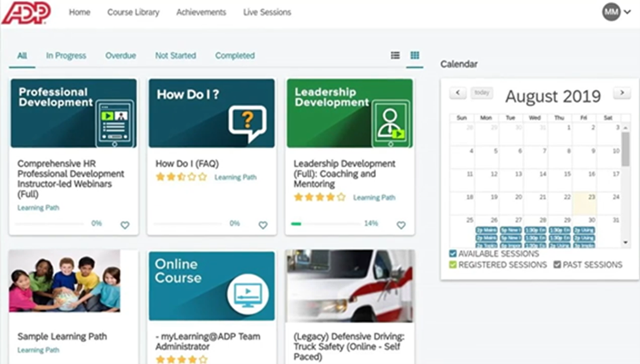Open How Do I ? course thumbnail
This screenshot has height=364, width=640.
click(x=212, y=113)
